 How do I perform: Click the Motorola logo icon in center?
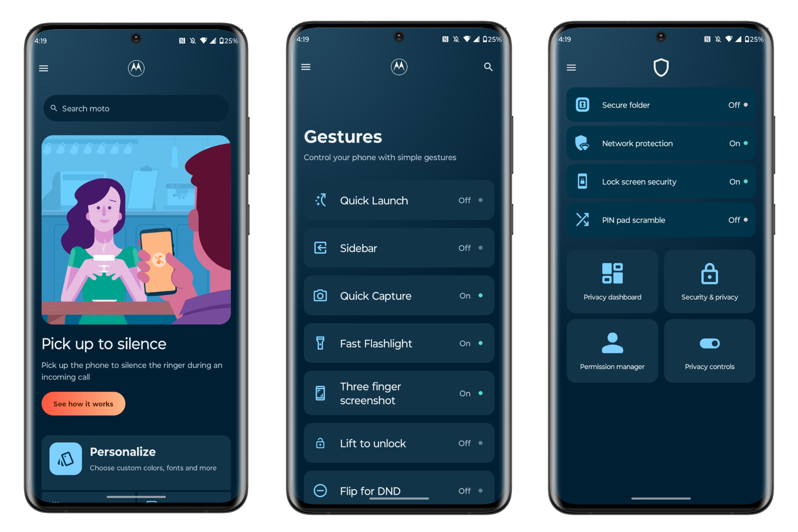click(399, 67)
